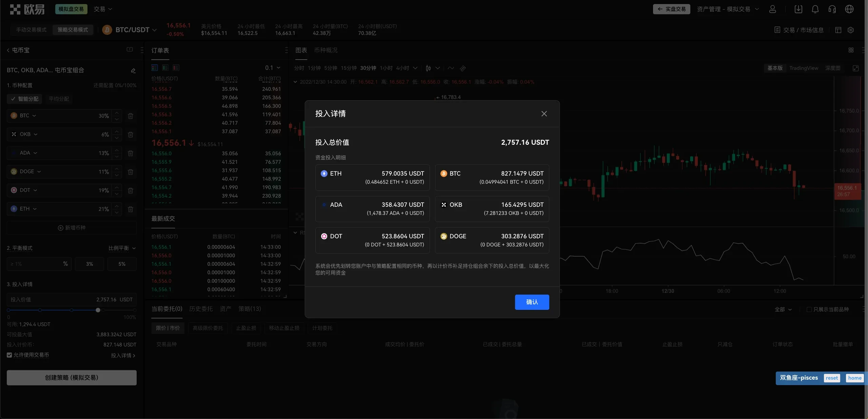Click the trash icon on the OKB row
Image resolution: width=868 pixels, height=419 pixels.
[x=131, y=135]
